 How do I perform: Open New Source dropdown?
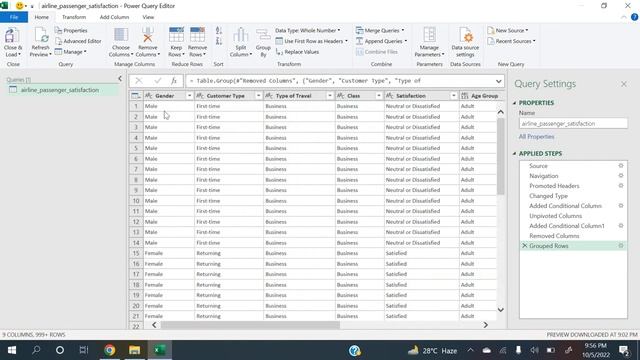[508, 31]
